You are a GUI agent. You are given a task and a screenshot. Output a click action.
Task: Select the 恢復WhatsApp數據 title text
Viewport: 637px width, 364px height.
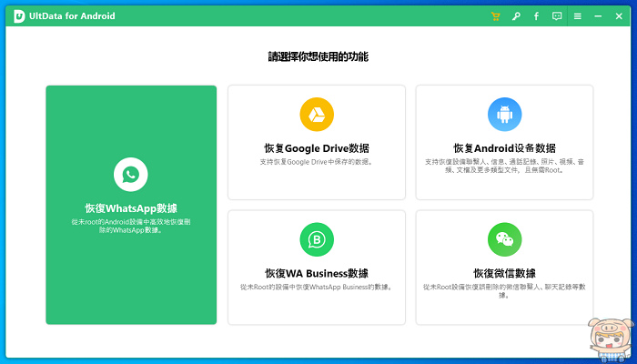[x=131, y=208]
